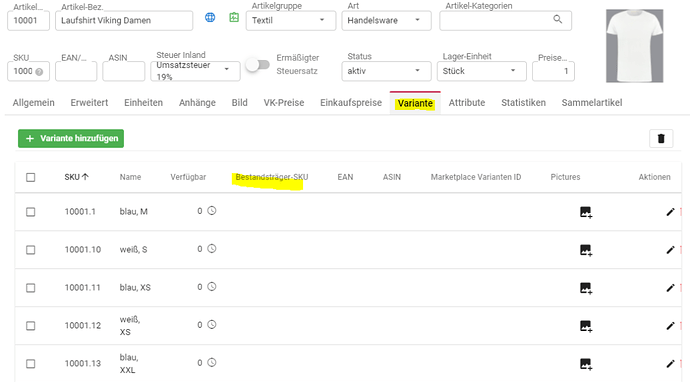The image size is (690, 382).
Task: Check the box for variant 10001.10
Action: pos(30,250)
